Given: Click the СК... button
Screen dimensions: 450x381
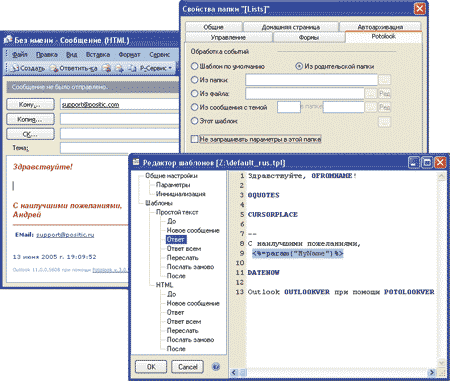Looking at the screenshot, I should (30, 134).
